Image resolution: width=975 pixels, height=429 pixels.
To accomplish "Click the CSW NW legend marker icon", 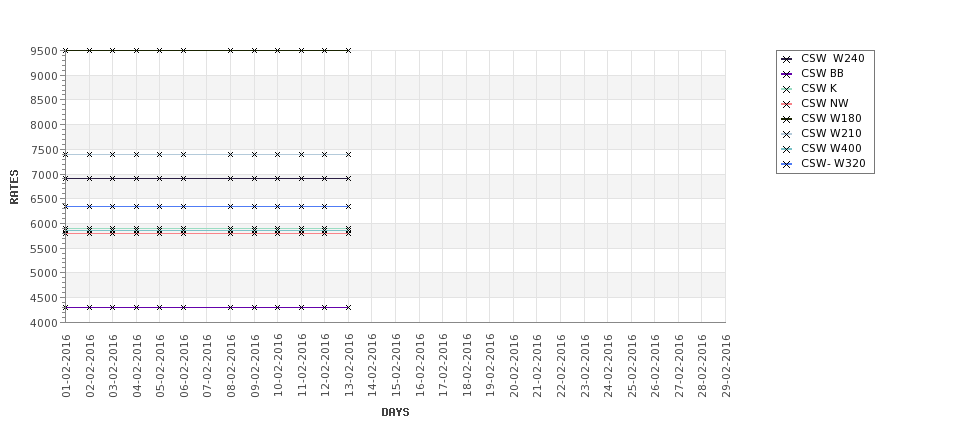I will coord(787,104).
